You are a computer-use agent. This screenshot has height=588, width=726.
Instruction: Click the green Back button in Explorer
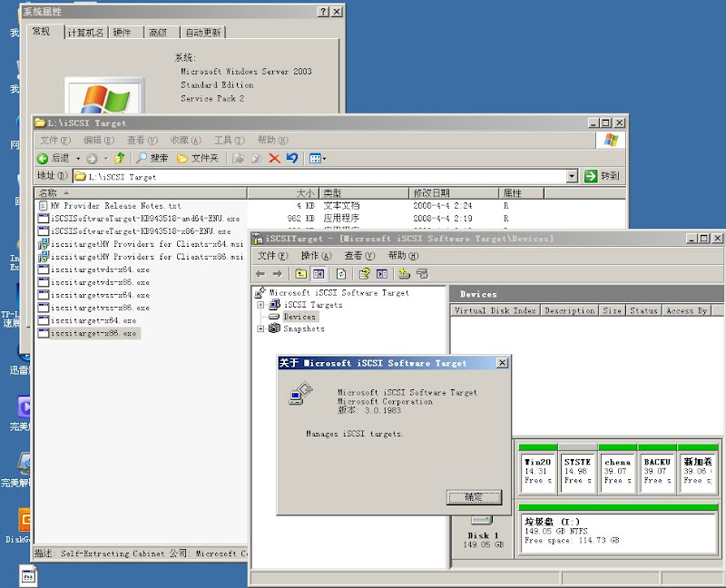coord(43,159)
